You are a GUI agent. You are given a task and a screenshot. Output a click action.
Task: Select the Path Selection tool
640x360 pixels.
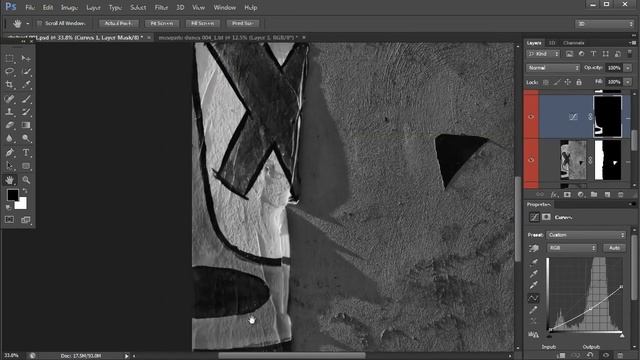9,166
